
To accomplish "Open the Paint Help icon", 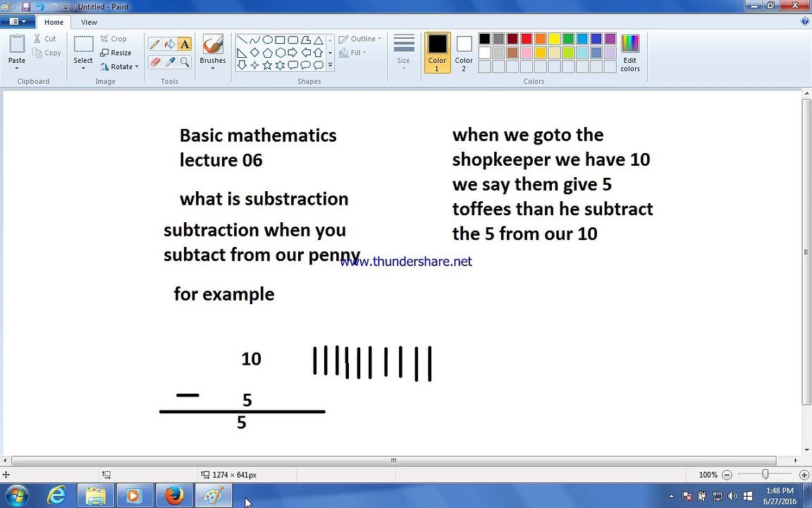I will pyautogui.click(x=805, y=21).
